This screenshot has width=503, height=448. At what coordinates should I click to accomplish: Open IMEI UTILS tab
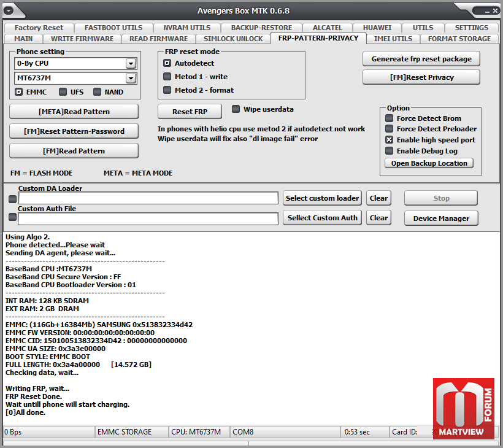coord(393,39)
